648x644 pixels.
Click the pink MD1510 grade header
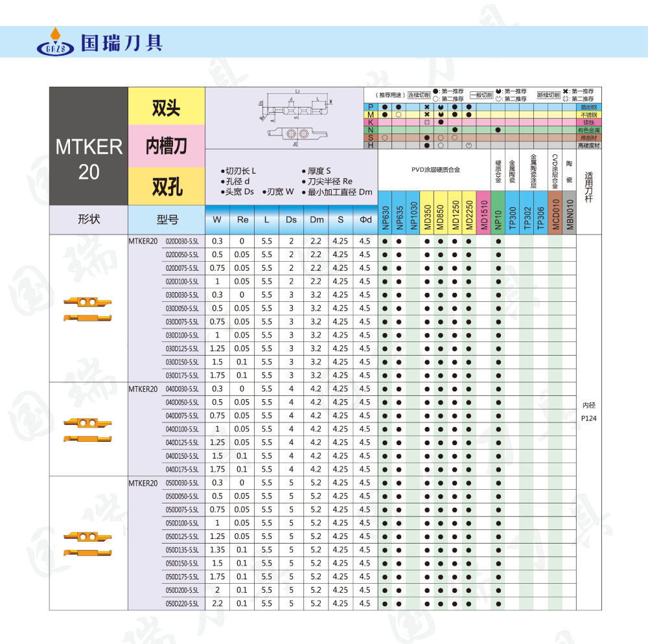pos(483,213)
